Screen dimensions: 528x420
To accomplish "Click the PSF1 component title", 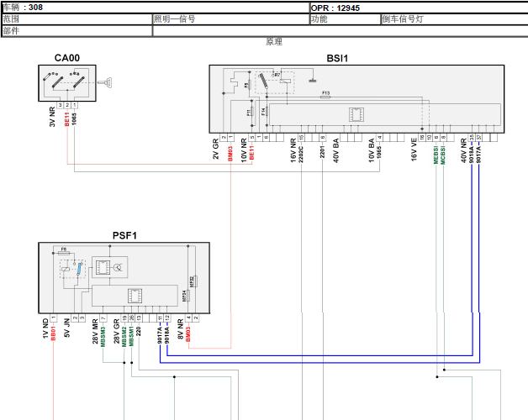I will pos(124,236).
